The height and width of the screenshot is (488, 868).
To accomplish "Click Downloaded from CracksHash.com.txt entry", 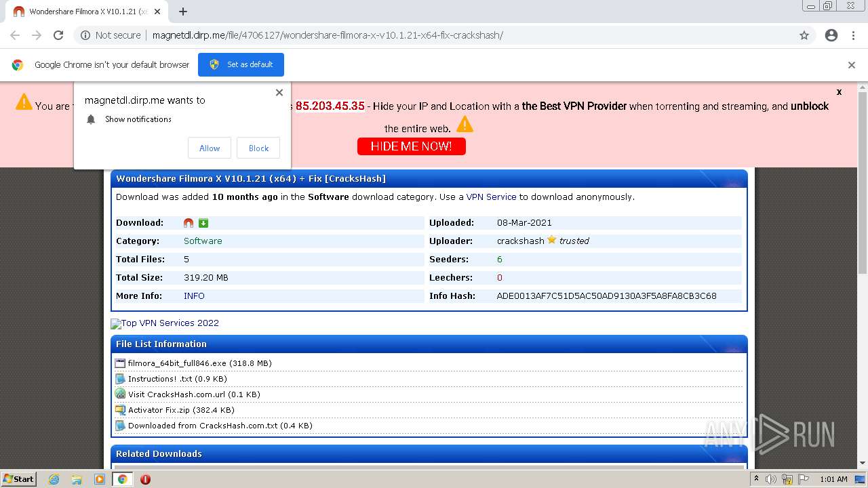I will pos(220,426).
